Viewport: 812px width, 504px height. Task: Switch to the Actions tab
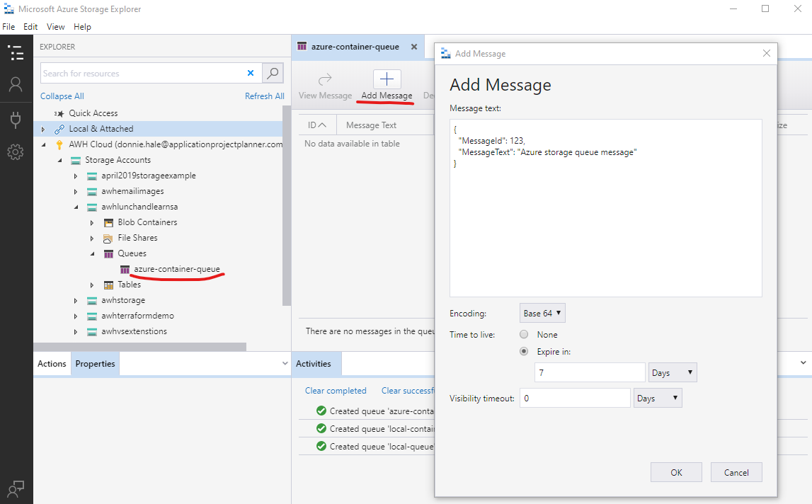pyautogui.click(x=52, y=364)
